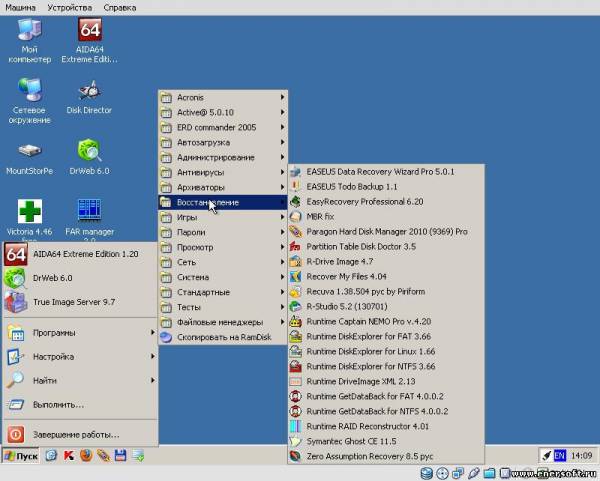600x481 pixels.
Task: Open the Справка menu
Action: coord(120,8)
